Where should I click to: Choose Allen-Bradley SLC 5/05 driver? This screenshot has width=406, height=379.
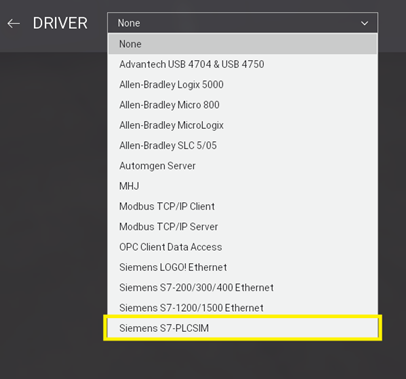(x=243, y=146)
